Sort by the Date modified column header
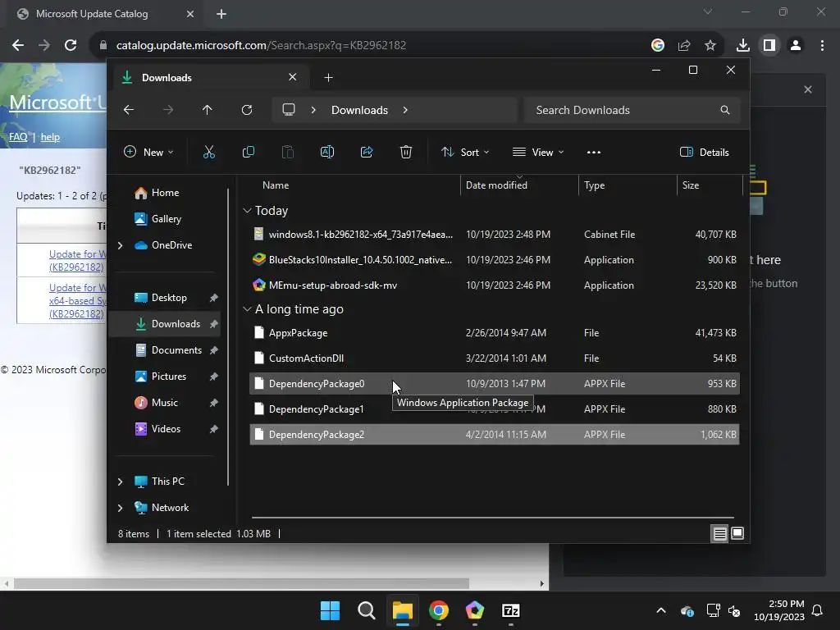Image resolution: width=840 pixels, height=630 pixels. (x=496, y=185)
